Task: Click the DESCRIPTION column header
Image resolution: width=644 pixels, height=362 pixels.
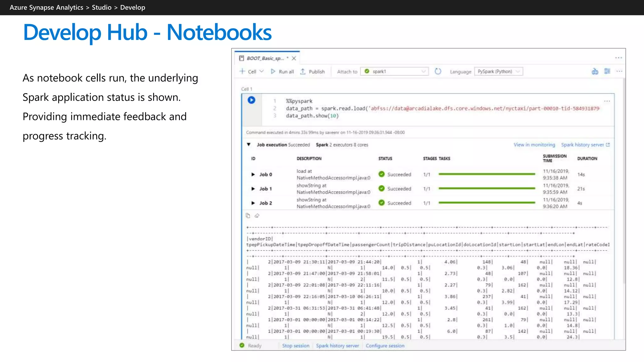Action: [309, 159]
